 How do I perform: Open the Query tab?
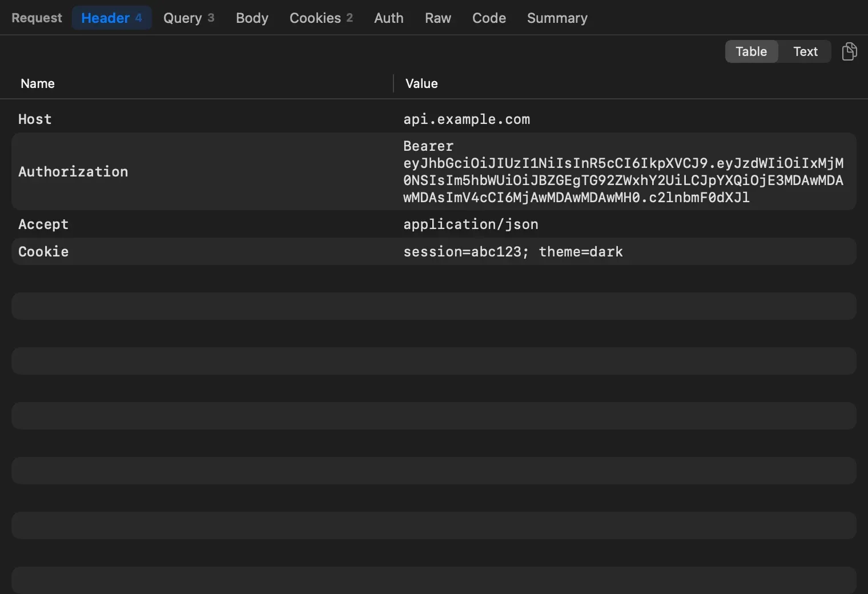tap(189, 18)
